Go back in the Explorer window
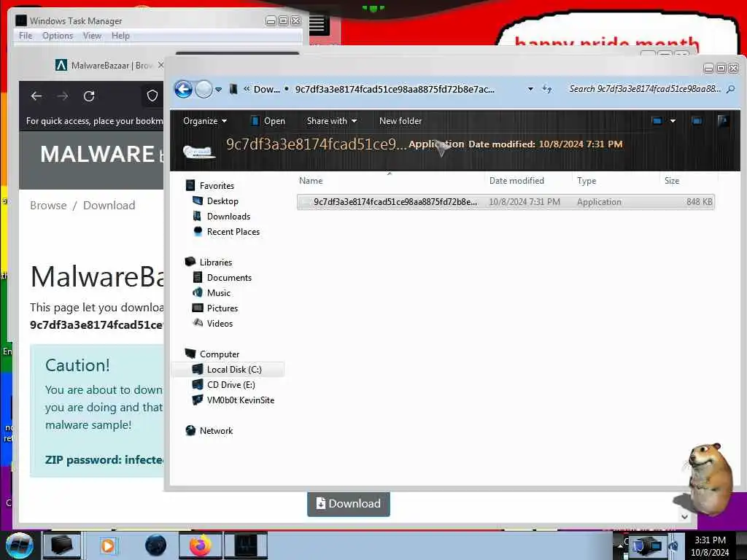The height and width of the screenshot is (560, 747). point(183,89)
